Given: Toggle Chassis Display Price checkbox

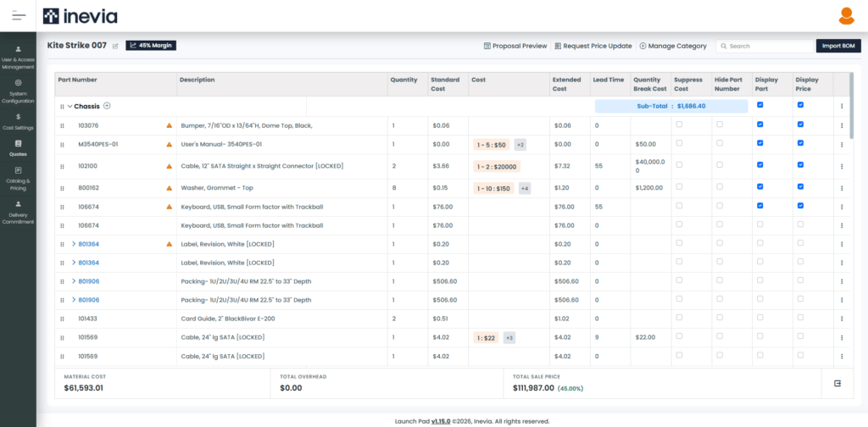Looking at the screenshot, I should 800,105.
